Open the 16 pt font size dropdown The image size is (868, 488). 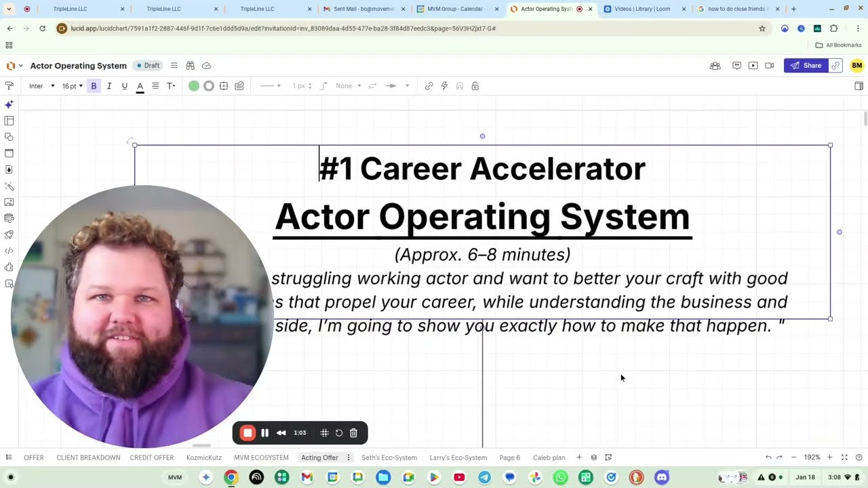73,86
